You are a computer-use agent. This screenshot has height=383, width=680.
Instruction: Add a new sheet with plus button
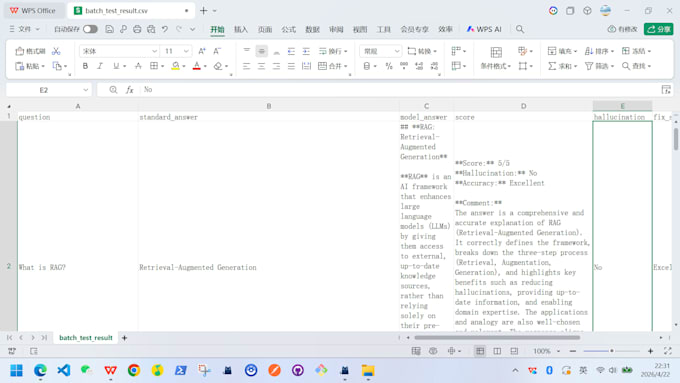124,337
